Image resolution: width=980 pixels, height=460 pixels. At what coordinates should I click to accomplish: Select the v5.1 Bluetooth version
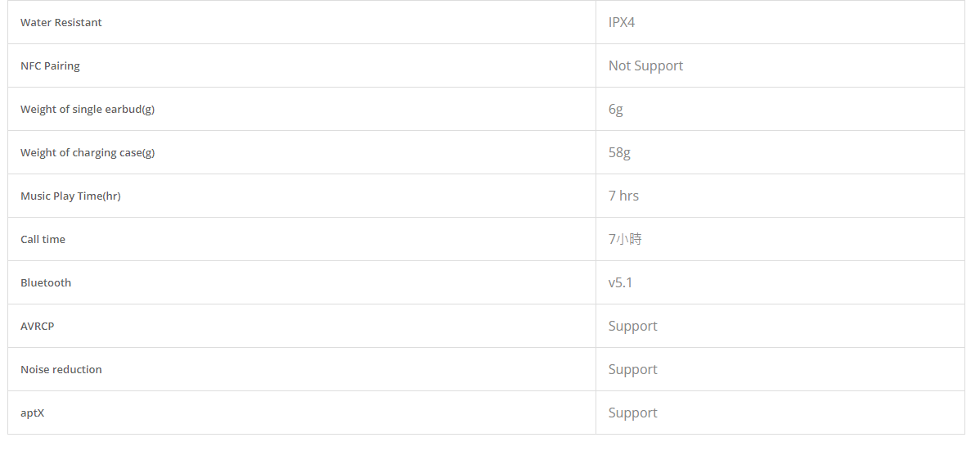[x=621, y=282]
